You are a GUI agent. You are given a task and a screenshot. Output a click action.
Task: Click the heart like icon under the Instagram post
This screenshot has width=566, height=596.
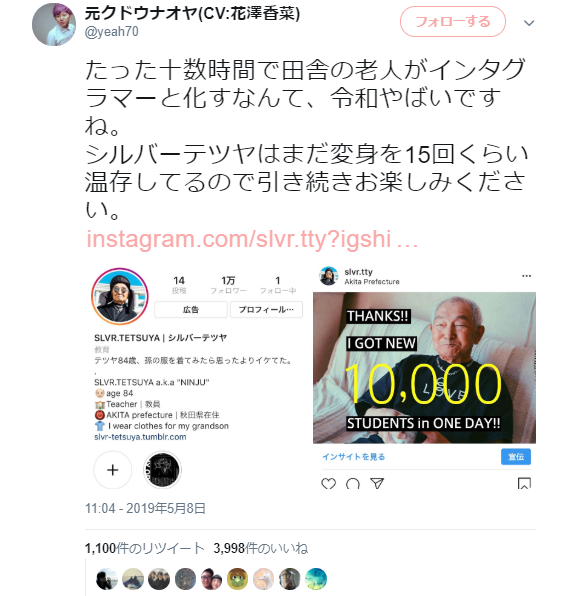[x=328, y=483]
